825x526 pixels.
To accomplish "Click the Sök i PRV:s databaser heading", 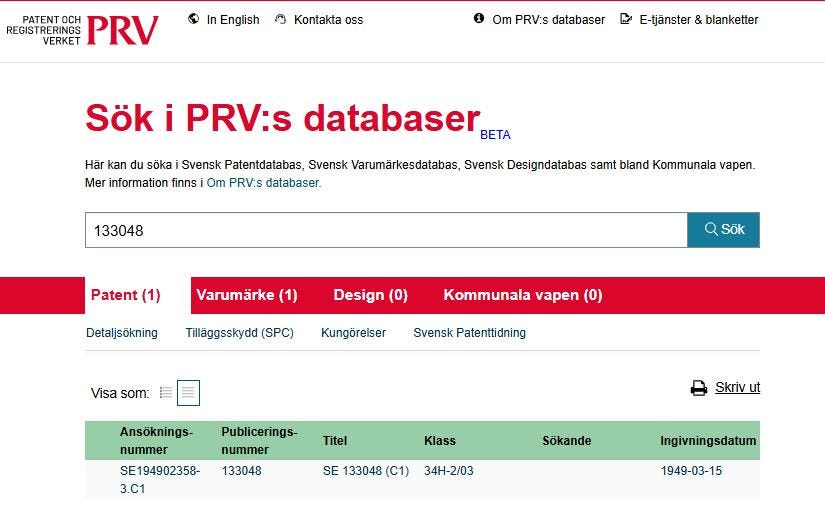I will (283, 118).
